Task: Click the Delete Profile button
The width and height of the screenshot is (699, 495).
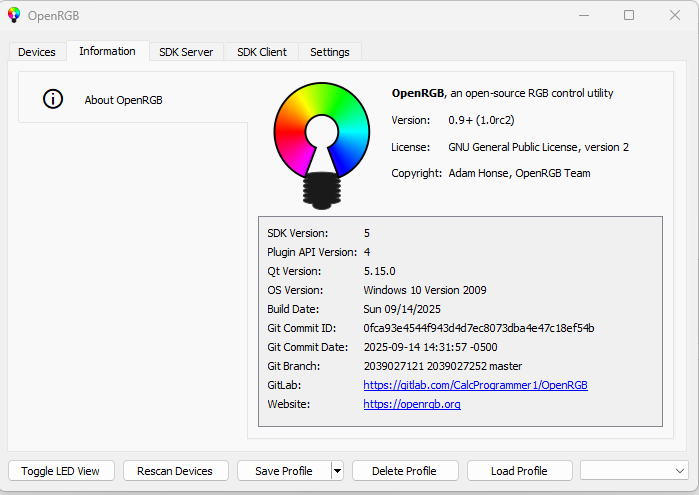Action: (405, 471)
